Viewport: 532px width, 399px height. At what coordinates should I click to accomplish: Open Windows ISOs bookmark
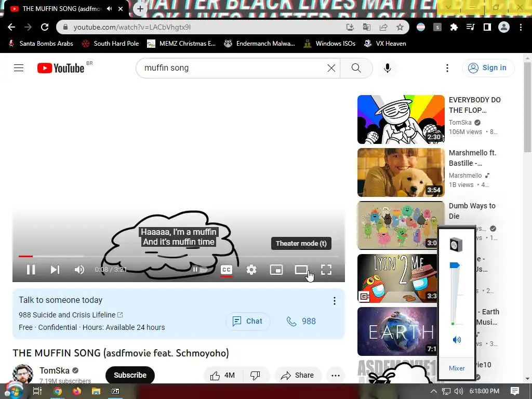pyautogui.click(x=330, y=44)
